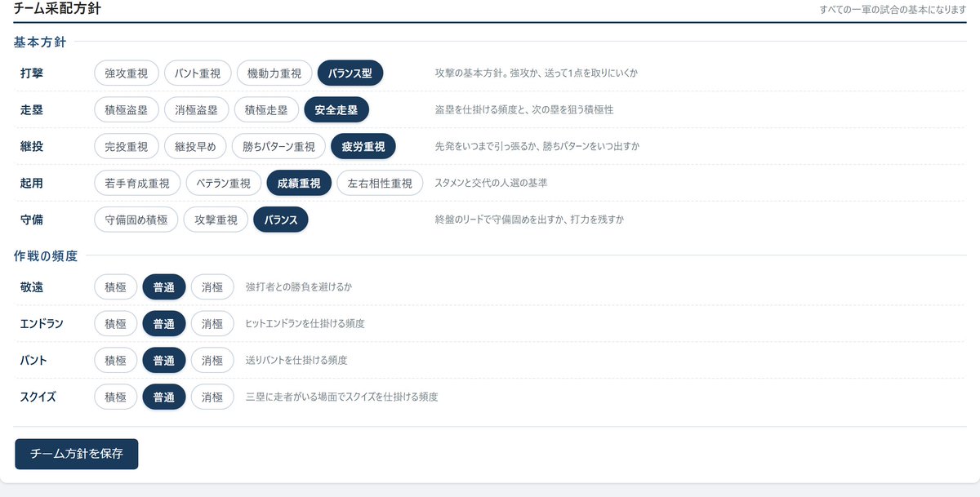
Task: Choose 継投早め pitching option
Action: coord(195,146)
